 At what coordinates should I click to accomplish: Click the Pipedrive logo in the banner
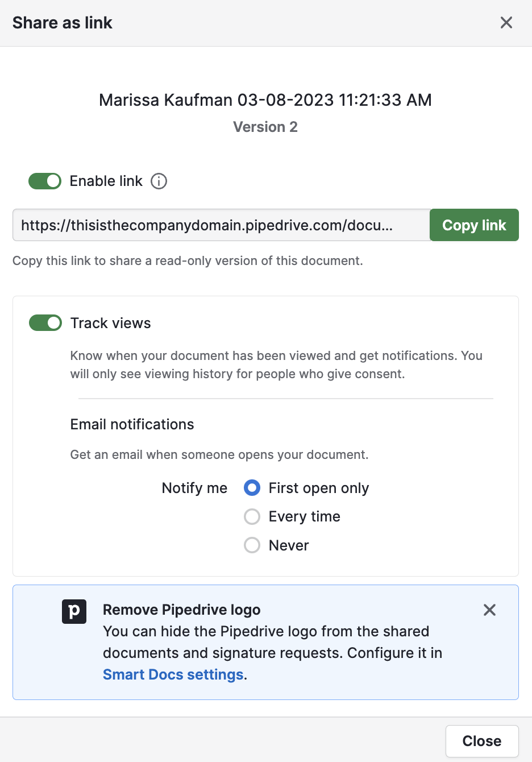tap(74, 611)
